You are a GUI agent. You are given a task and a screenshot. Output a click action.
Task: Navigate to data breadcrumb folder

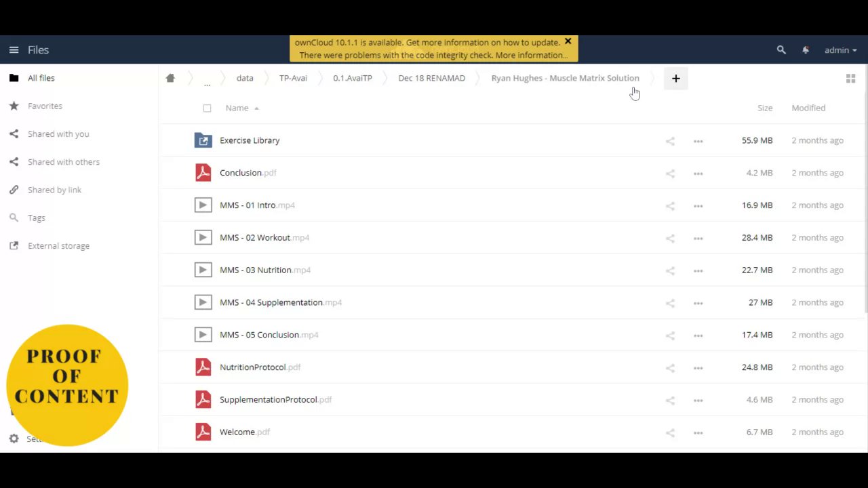click(245, 78)
